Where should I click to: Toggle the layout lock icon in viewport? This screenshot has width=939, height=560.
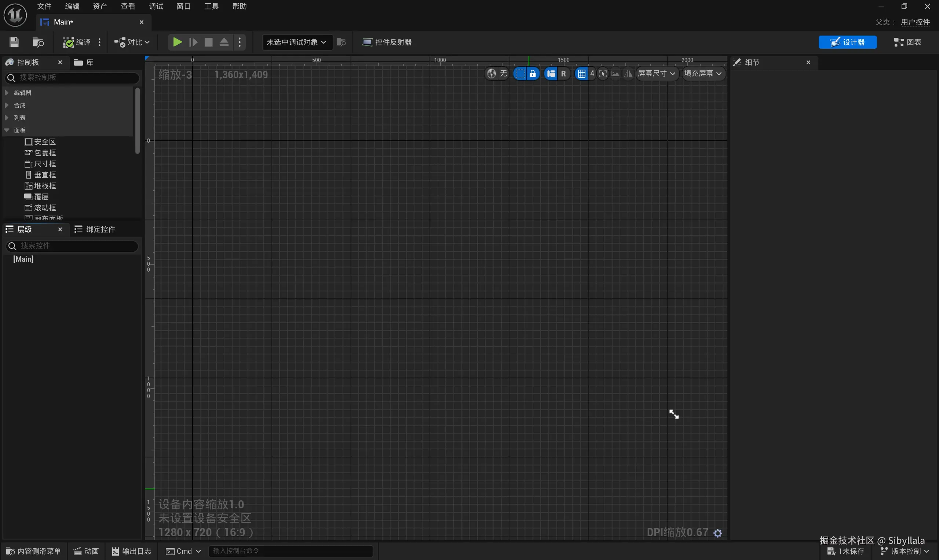point(532,73)
